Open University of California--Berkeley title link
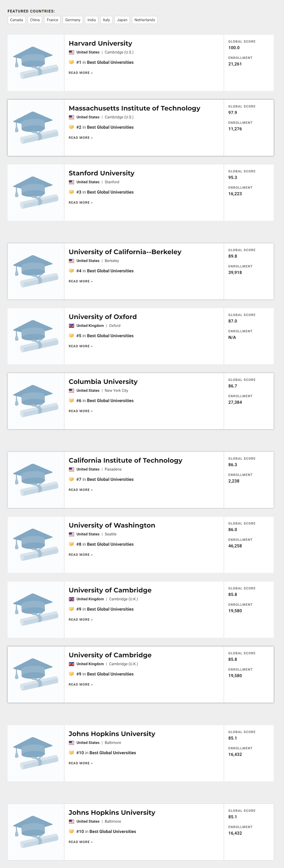 pos(125,252)
